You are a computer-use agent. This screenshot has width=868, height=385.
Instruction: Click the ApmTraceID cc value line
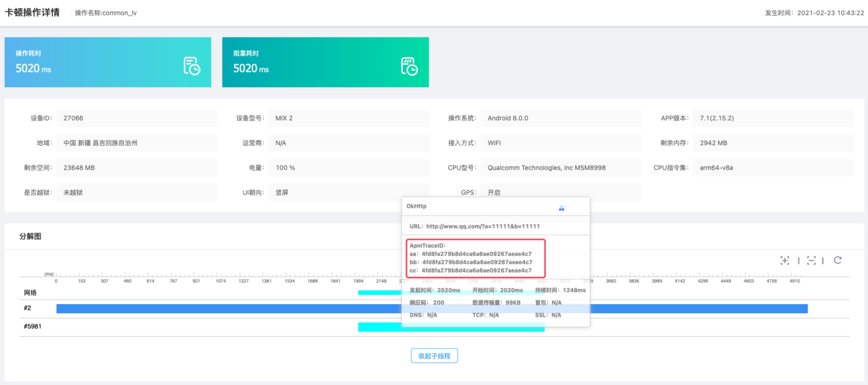[470, 271]
